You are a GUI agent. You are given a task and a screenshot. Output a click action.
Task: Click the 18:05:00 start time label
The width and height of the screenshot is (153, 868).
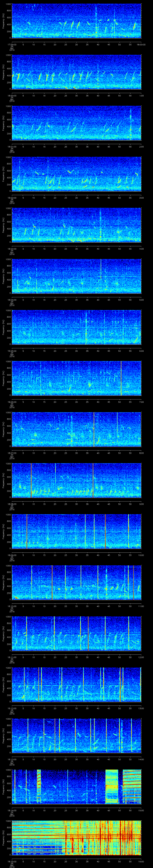(12, 351)
